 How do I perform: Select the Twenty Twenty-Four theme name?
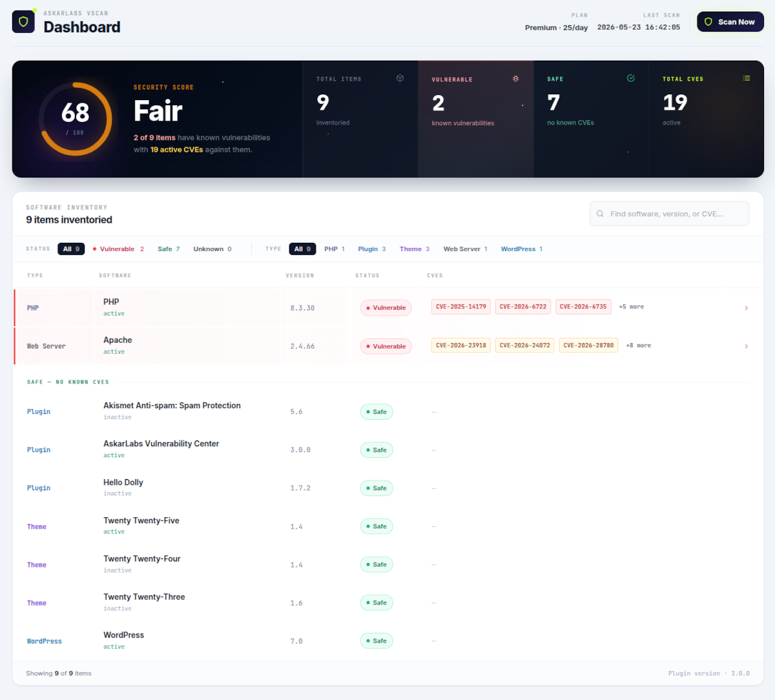coord(142,559)
